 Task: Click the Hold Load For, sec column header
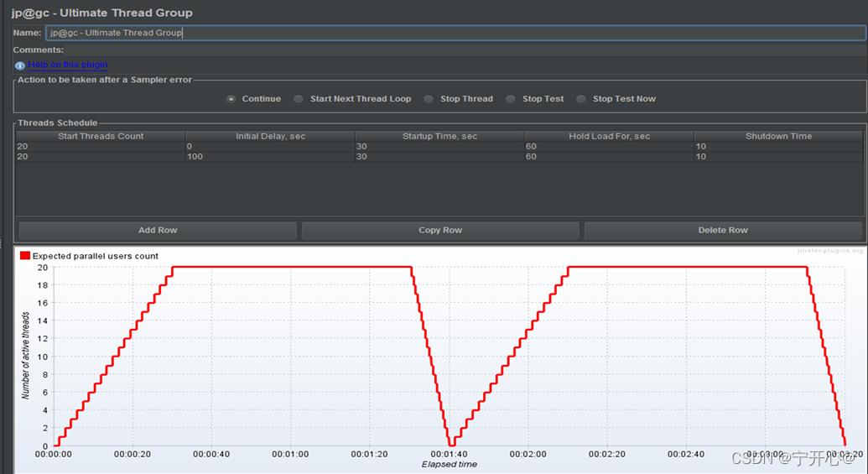[x=609, y=136]
